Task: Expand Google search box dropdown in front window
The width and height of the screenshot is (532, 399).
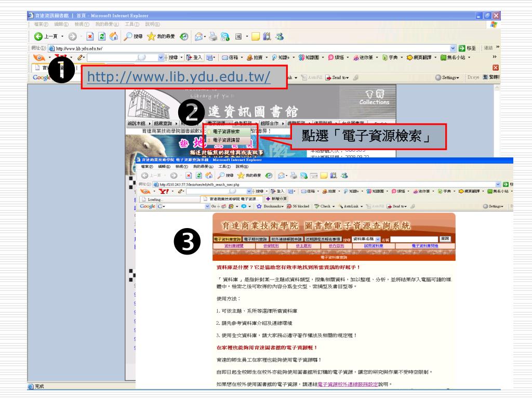Action: point(207,206)
